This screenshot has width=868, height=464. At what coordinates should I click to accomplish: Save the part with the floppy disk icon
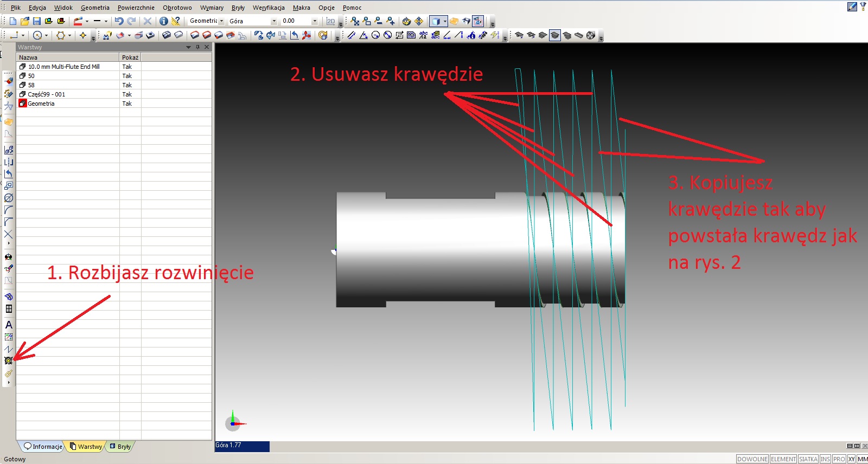[x=37, y=21]
